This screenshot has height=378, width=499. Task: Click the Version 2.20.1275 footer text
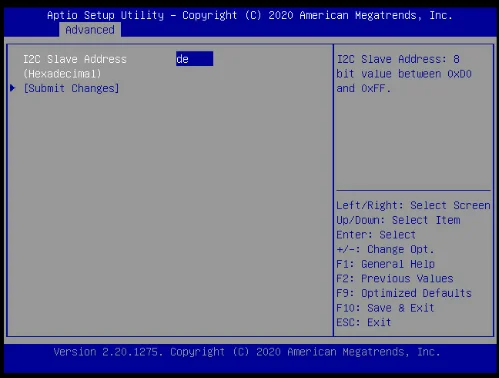click(247, 352)
